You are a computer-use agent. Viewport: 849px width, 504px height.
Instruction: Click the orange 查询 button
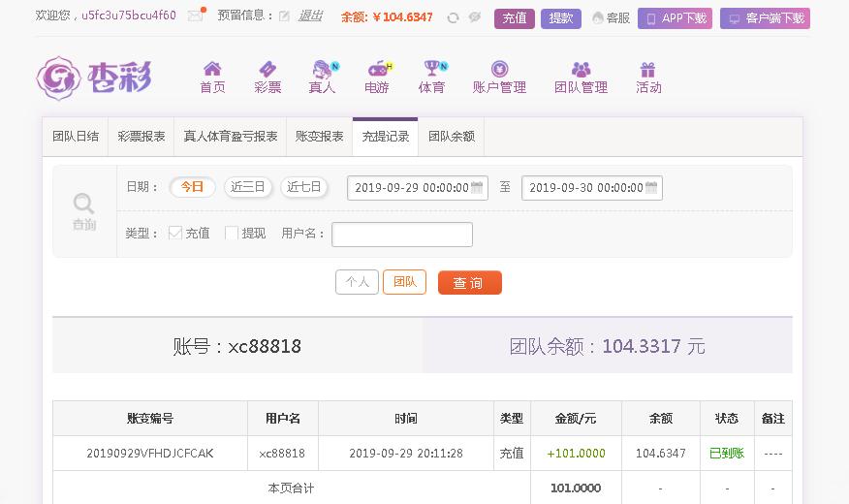469,283
